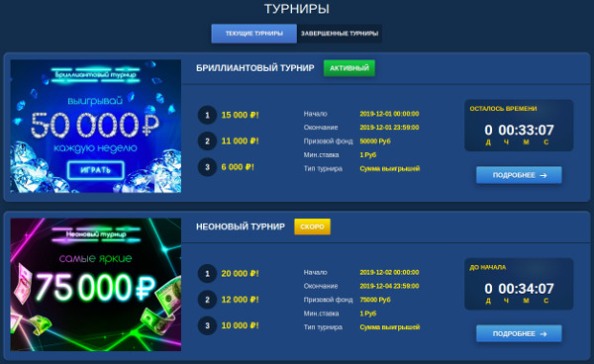The width and height of the screenshot is (594, 364).
Task: Click the Турниры page heading
Action: click(297, 9)
